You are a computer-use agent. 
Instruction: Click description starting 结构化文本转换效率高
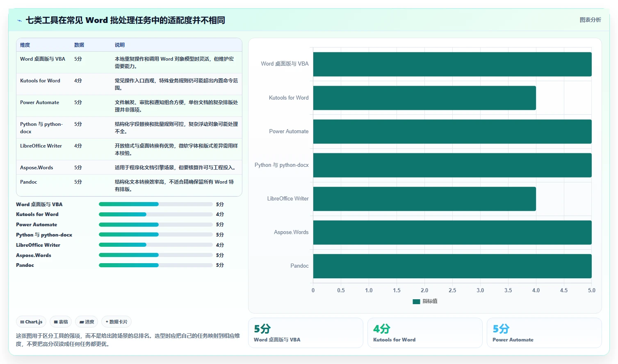click(x=175, y=186)
